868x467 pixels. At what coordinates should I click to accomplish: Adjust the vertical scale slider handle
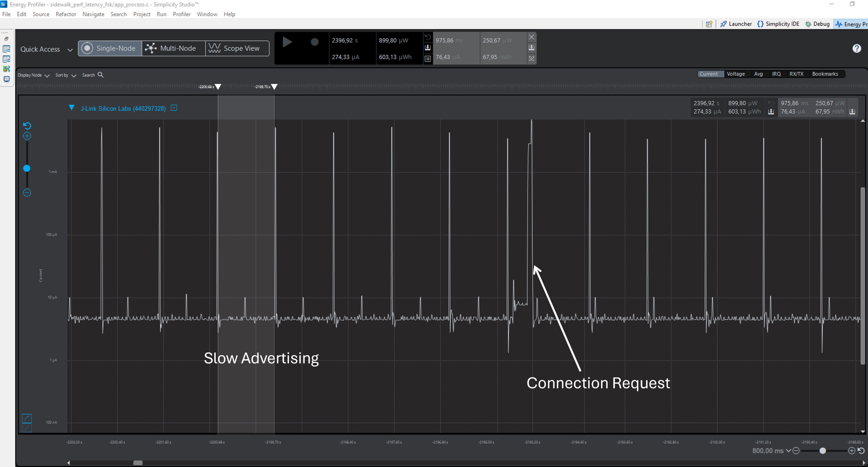coord(26,168)
